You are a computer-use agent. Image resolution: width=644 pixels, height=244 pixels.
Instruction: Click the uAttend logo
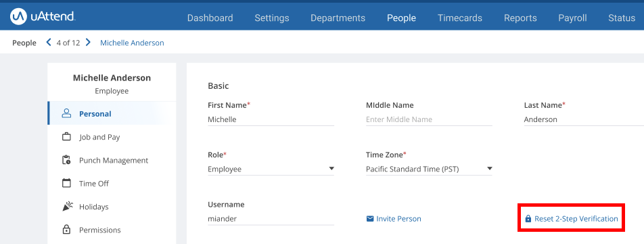43,16
